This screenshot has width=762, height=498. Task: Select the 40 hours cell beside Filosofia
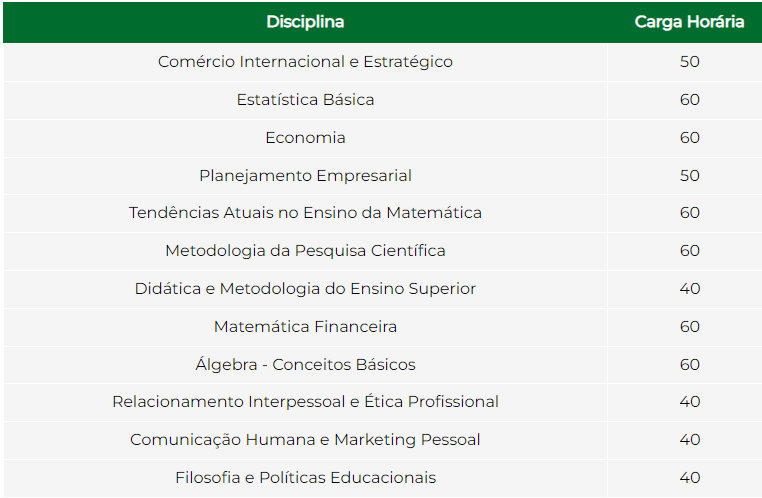click(x=689, y=478)
